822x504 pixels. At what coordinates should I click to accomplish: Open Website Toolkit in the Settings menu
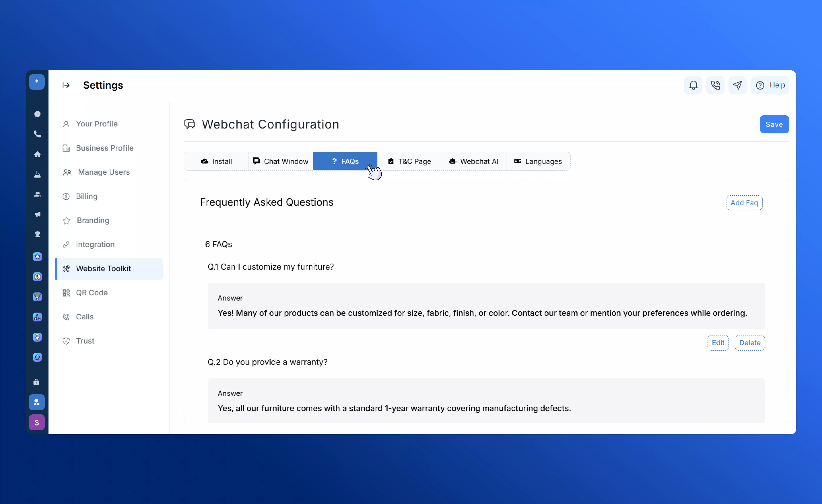click(x=103, y=268)
